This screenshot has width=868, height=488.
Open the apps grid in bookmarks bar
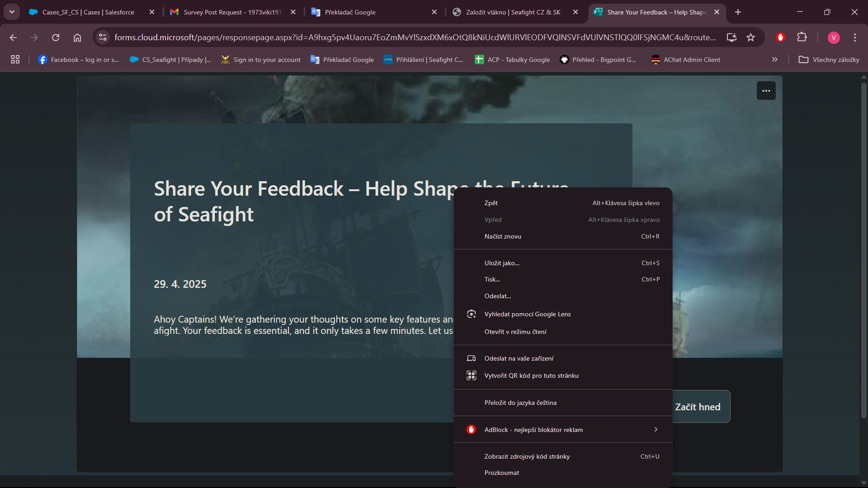click(x=15, y=60)
